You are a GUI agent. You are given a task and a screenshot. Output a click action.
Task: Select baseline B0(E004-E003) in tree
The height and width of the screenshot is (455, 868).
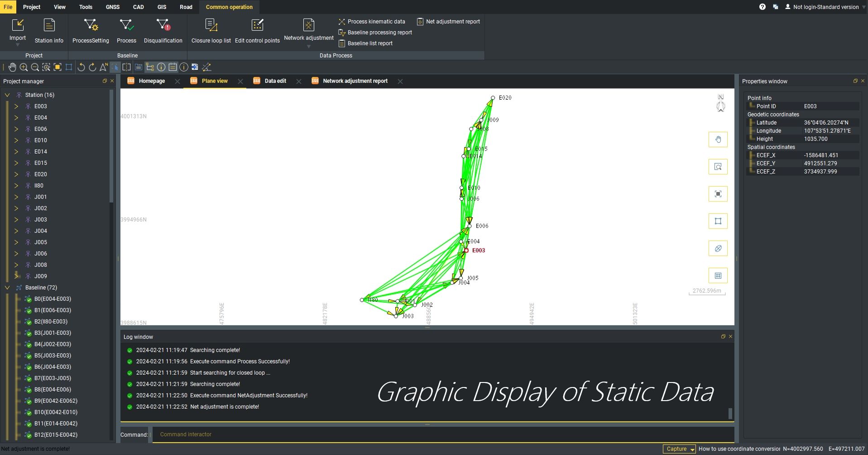[x=53, y=299]
